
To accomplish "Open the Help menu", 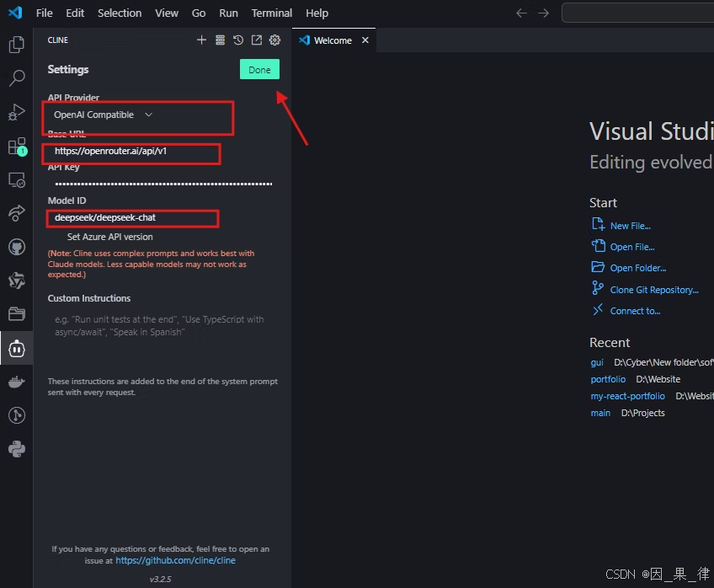I will (317, 13).
